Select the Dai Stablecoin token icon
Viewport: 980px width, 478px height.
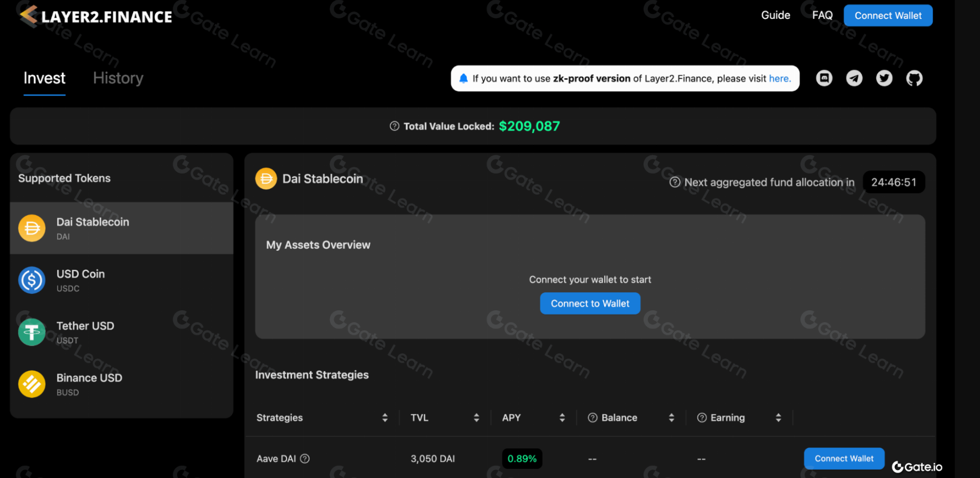pyautogui.click(x=32, y=228)
